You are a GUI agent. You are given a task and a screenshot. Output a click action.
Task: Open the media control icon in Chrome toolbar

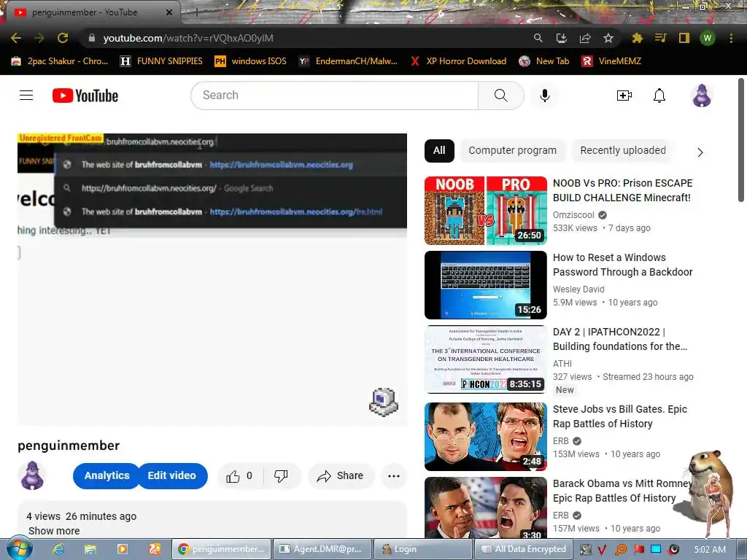660,38
